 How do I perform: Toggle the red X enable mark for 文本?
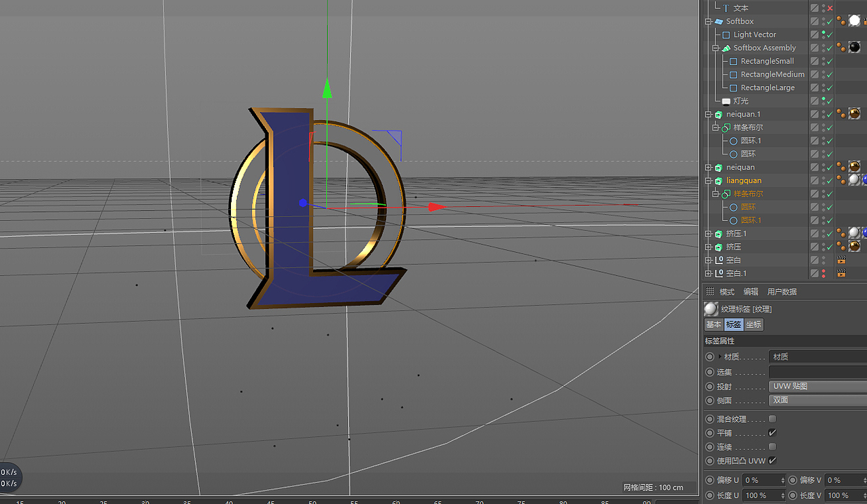pyautogui.click(x=830, y=8)
